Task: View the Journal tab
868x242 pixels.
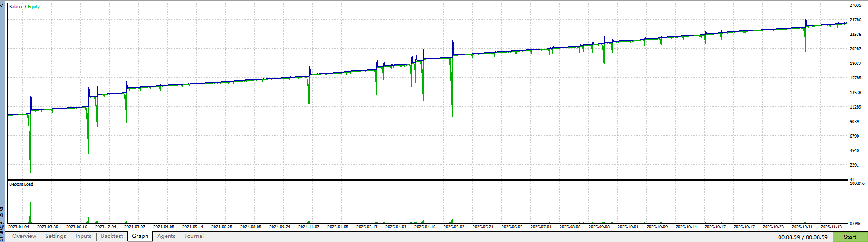Action: click(194, 236)
